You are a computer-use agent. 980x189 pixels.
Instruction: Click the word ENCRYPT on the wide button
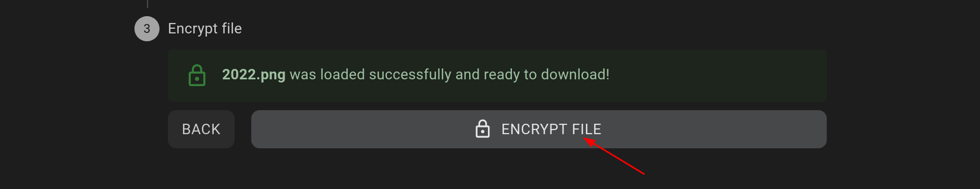(x=534, y=129)
